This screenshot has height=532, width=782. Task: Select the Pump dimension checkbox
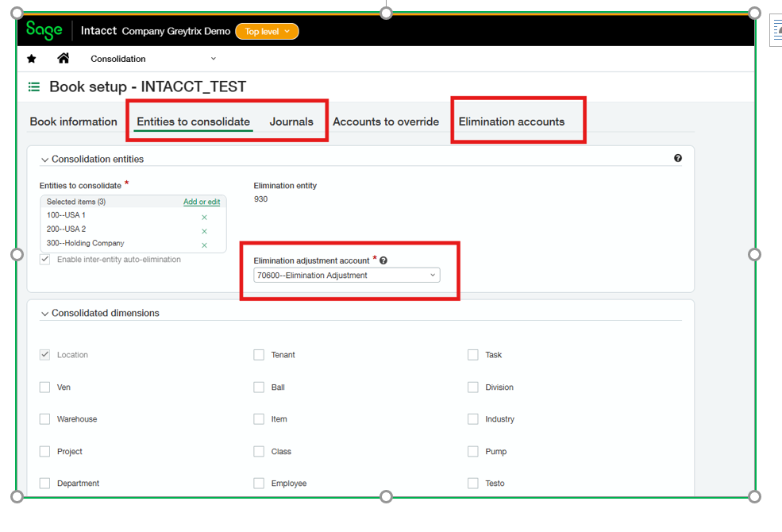point(473,451)
